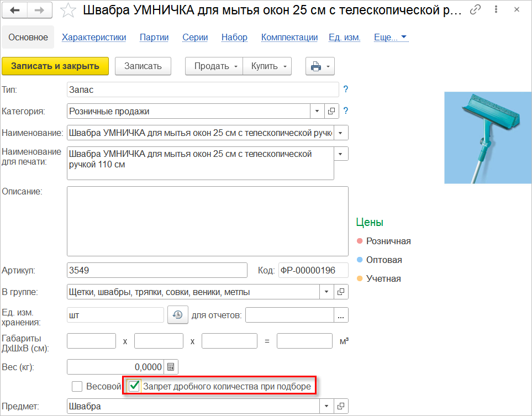Click the Вес (кг) field 0,0000
The width and height of the screenshot is (532, 416).
(115, 367)
